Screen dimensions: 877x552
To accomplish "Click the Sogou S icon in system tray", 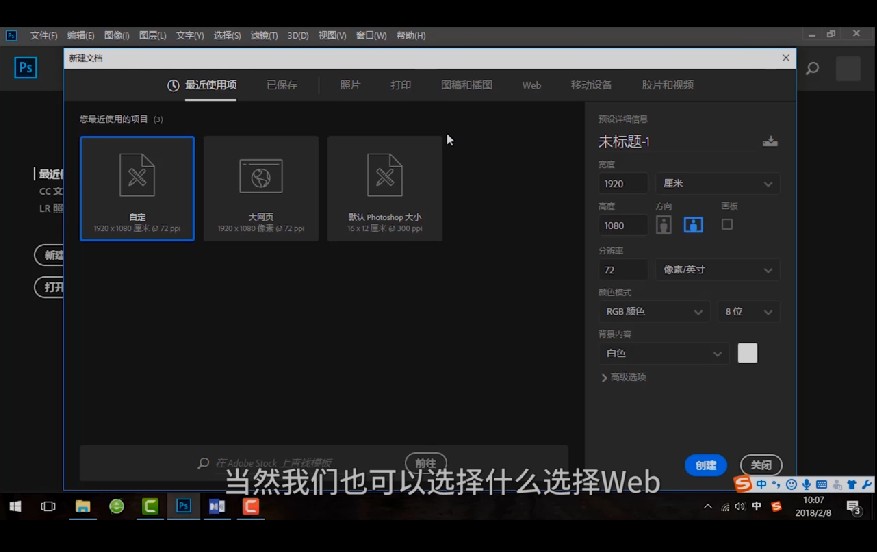I will coord(776,506).
